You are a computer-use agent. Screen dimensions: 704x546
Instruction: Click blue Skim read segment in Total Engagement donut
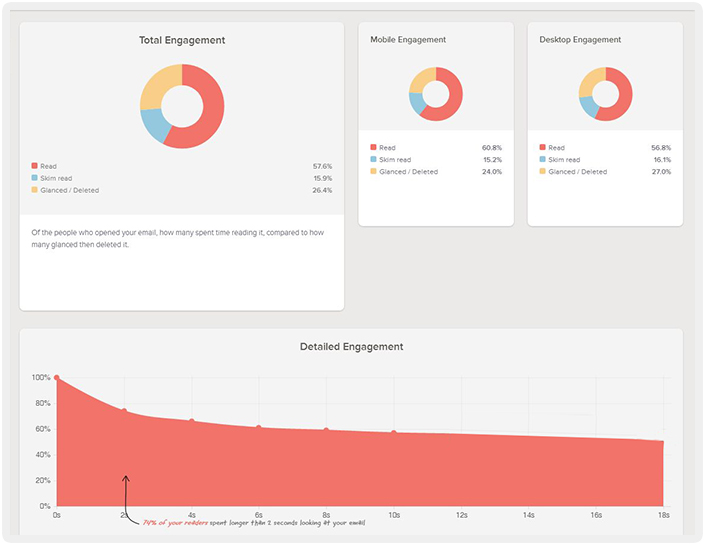tap(155, 125)
